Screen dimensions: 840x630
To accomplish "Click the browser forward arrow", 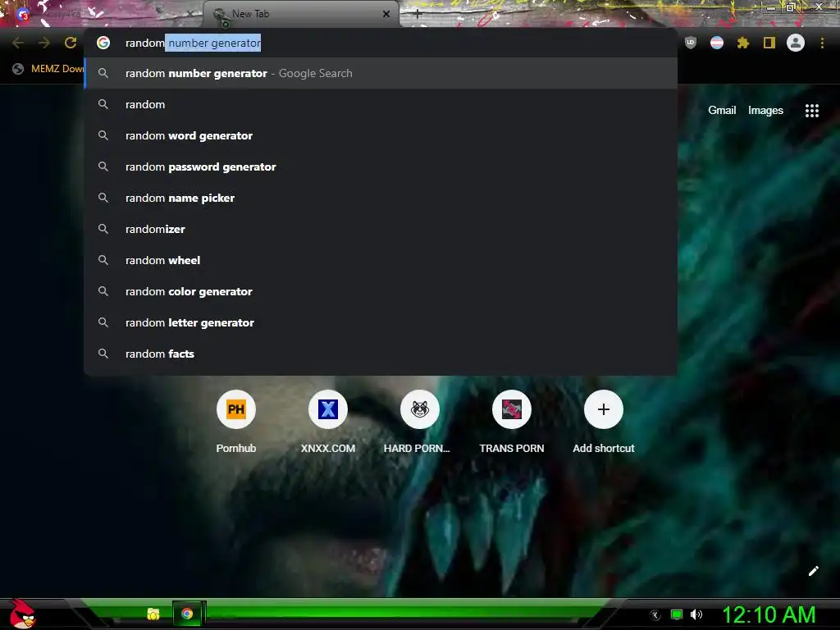I will point(44,43).
